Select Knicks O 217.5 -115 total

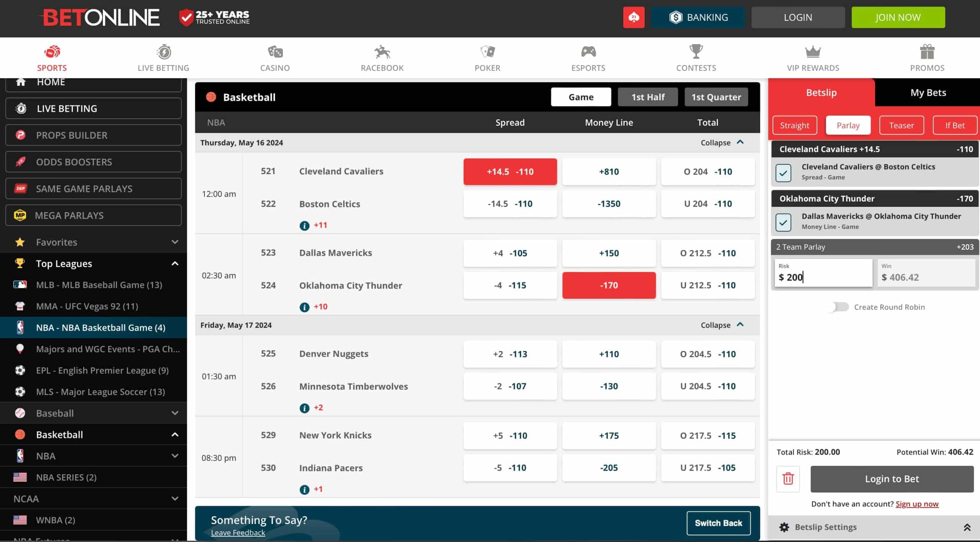(708, 436)
